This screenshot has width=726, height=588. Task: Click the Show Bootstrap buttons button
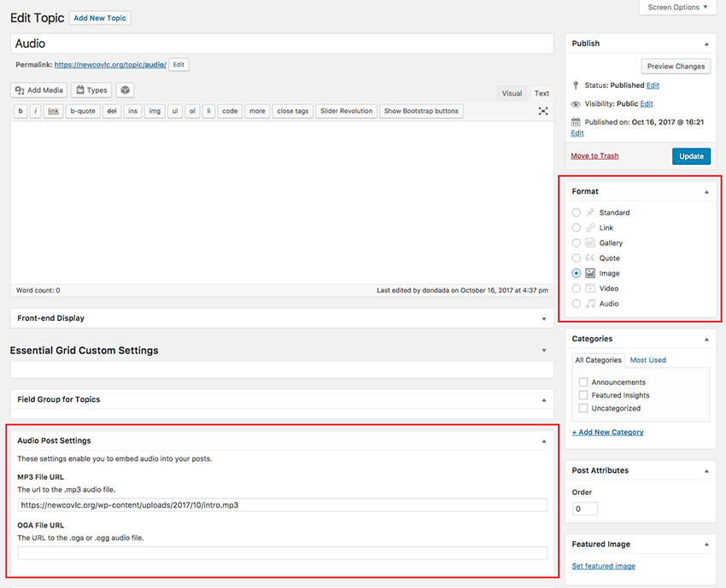pyautogui.click(x=421, y=111)
